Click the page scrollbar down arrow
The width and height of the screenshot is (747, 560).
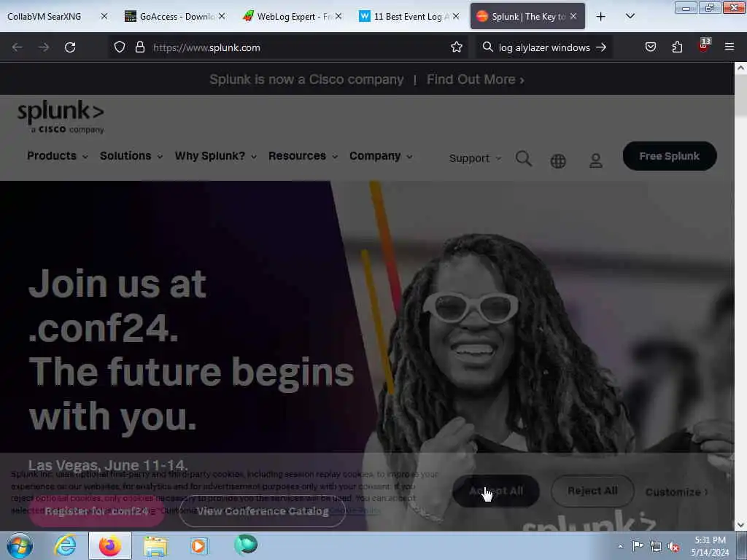740,525
